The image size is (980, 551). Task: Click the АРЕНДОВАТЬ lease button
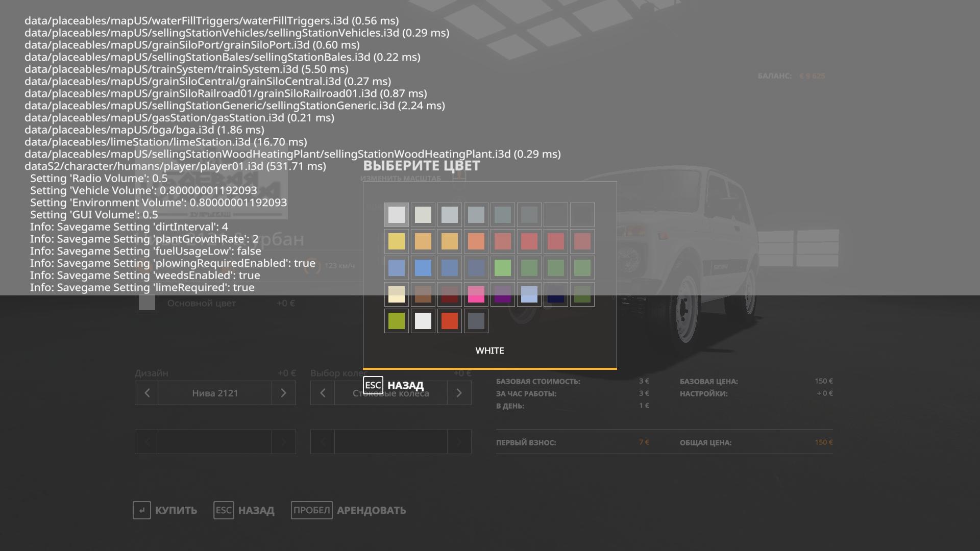click(x=371, y=510)
